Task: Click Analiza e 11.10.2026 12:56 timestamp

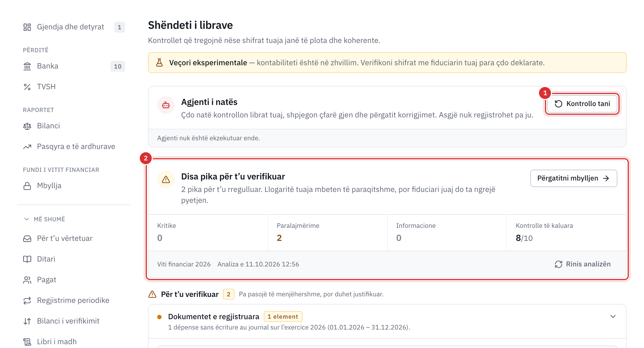Action: pos(258,264)
